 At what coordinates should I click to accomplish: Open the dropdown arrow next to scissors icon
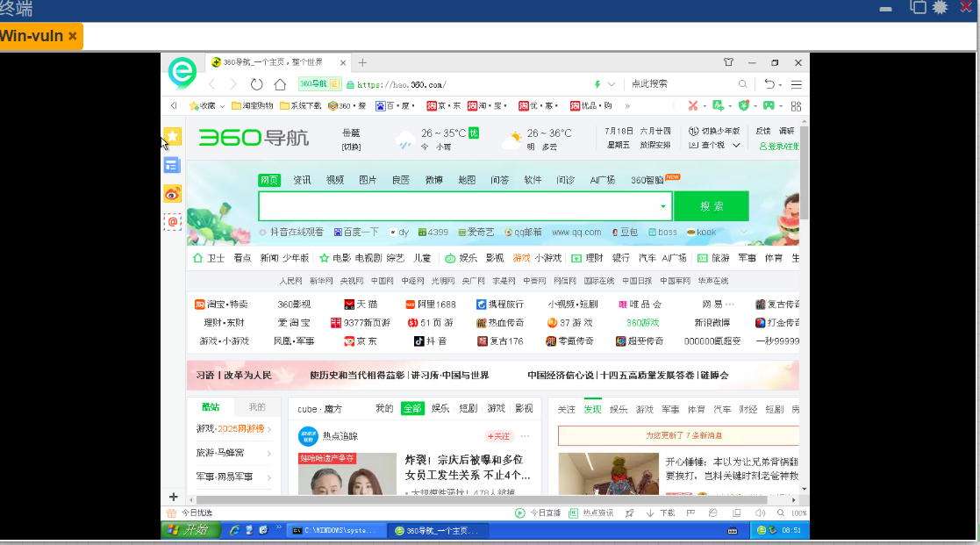point(705,106)
